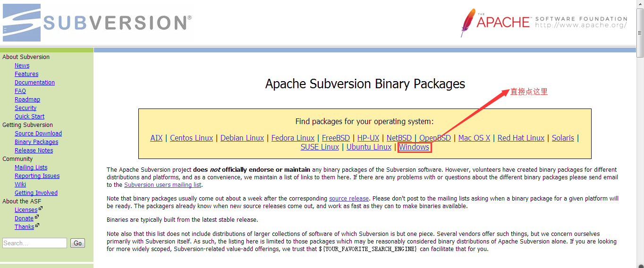Image resolution: width=644 pixels, height=268 pixels.
Task: Click the external link icon beside Thanks
Action: point(37,225)
